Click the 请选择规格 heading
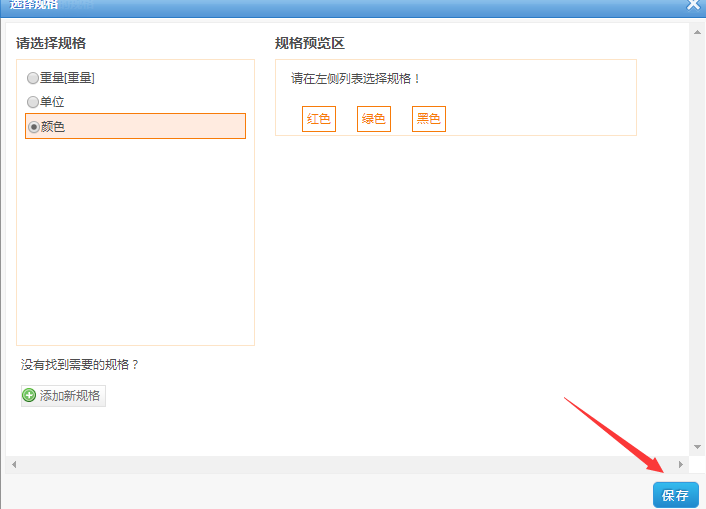 [x=51, y=43]
